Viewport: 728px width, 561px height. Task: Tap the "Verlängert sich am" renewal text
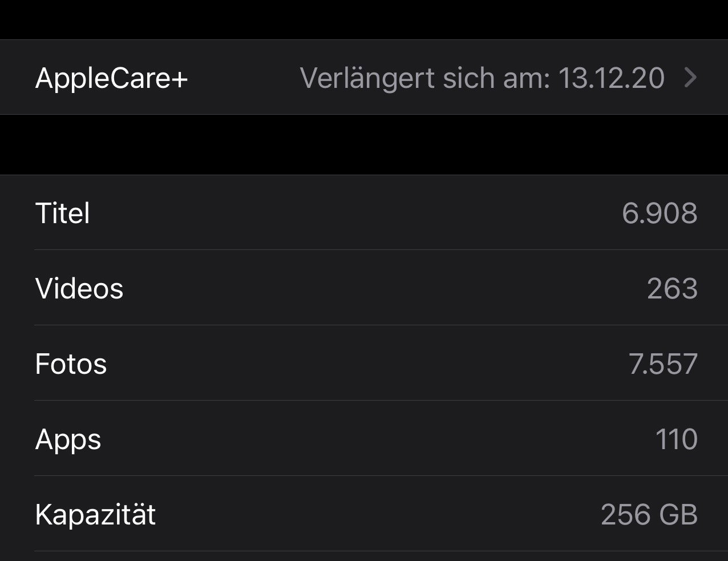[x=425, y=78]
